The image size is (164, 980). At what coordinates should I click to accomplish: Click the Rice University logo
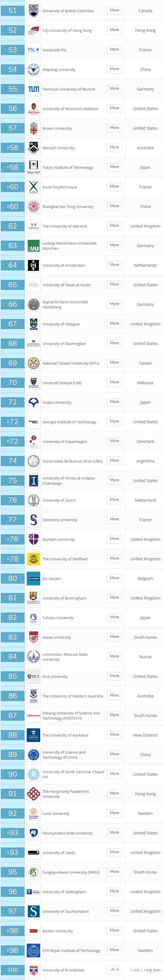(34, 676)
